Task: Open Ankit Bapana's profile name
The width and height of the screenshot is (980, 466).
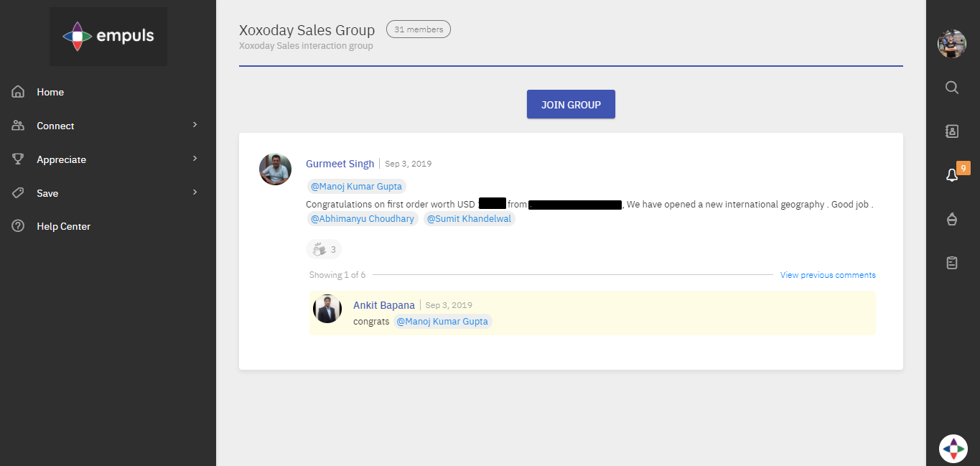Action: 384,305
